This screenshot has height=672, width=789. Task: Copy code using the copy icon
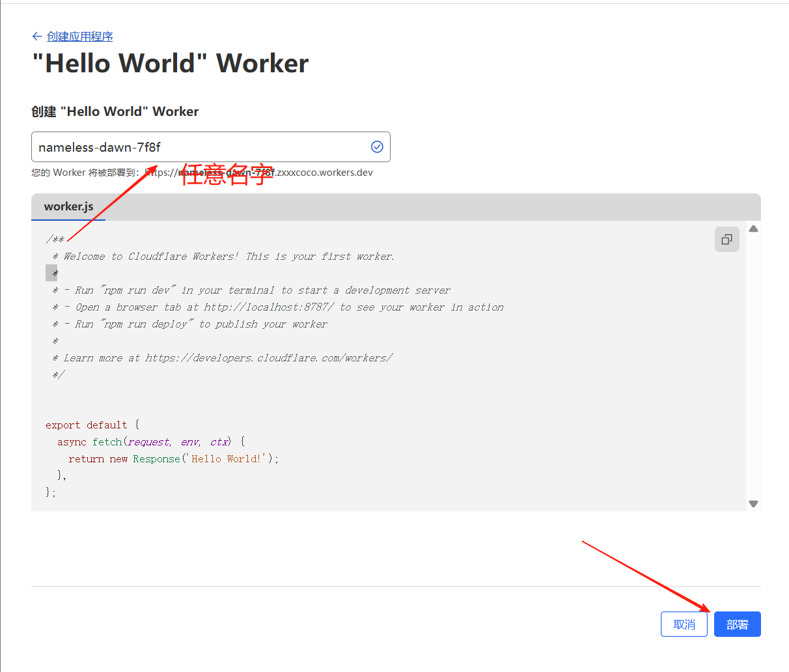727,240
